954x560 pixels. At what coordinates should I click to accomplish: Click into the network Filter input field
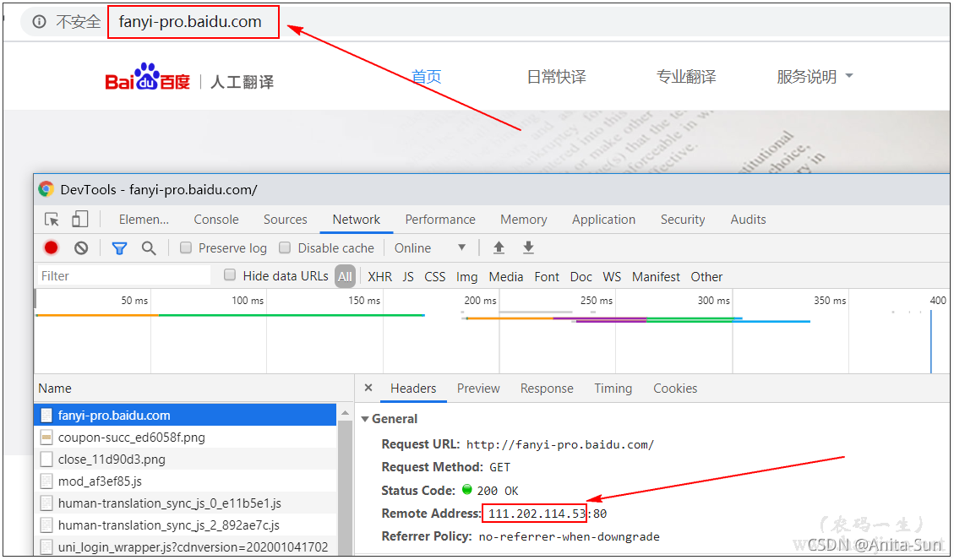(124, 276)
